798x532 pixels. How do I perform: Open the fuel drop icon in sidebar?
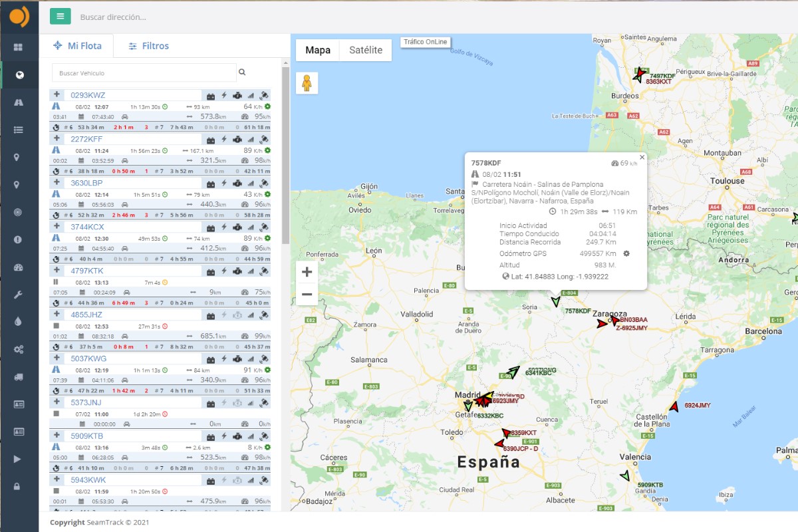[19, 322]
